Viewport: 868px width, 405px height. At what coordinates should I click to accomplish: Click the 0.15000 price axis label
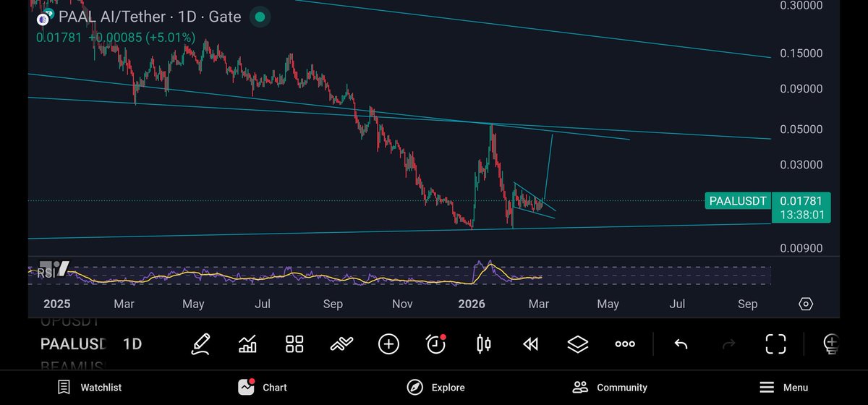tap(801, 54)
